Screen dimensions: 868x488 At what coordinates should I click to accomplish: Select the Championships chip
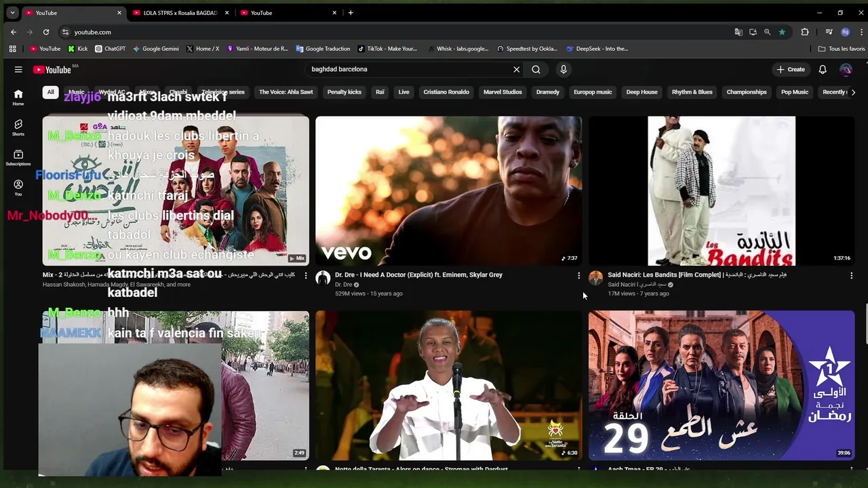[x=747, y=92]
